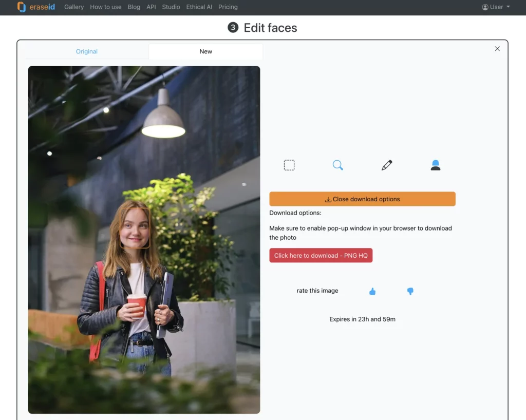
Task: Close the edit faces panel
Action: point(497,49)
